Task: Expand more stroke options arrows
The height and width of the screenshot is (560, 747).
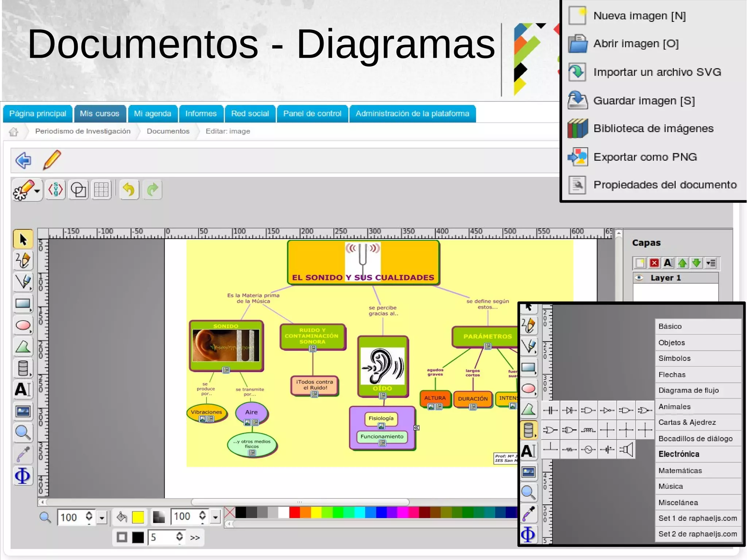Action: click(195, 537)
